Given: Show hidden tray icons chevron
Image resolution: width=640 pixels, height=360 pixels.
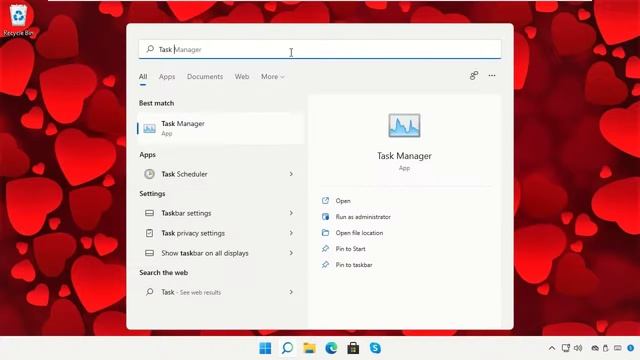Looking at the screenshot, I should pyautogui.click(x=552, y=348).
